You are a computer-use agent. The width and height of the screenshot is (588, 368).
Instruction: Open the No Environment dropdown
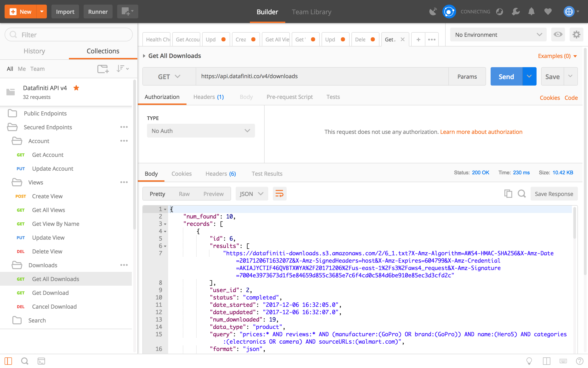click(x=498, y=34)
